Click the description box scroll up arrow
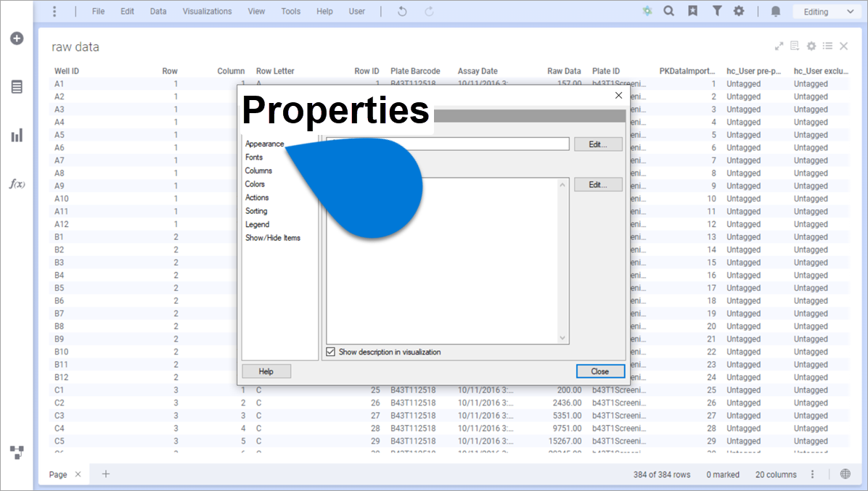The width and height of the screenshot is (868, 491). (562, 185)
